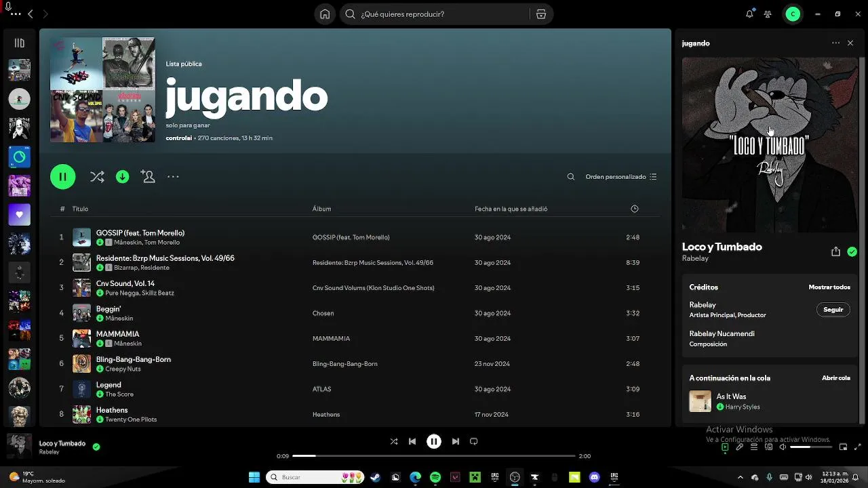
Task: Click the jugando playlist cover collage
Action: (x=102, y=90)
